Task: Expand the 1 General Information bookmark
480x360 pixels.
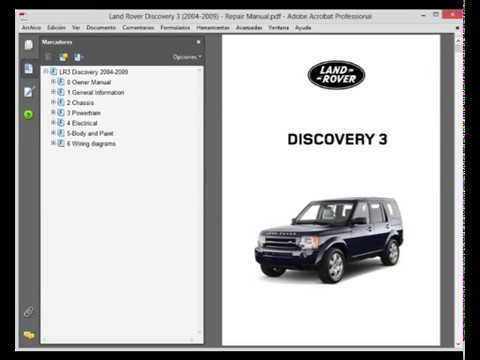Action: (x=53, y=92)
